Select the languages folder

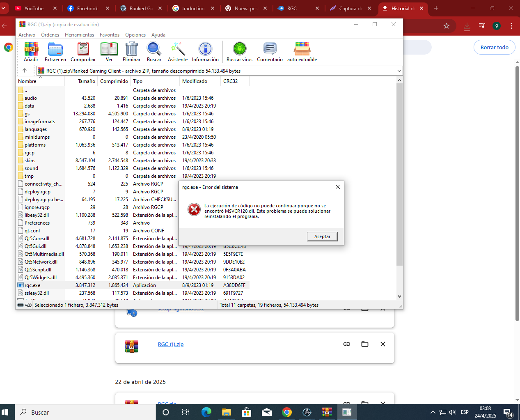[133, 129]
